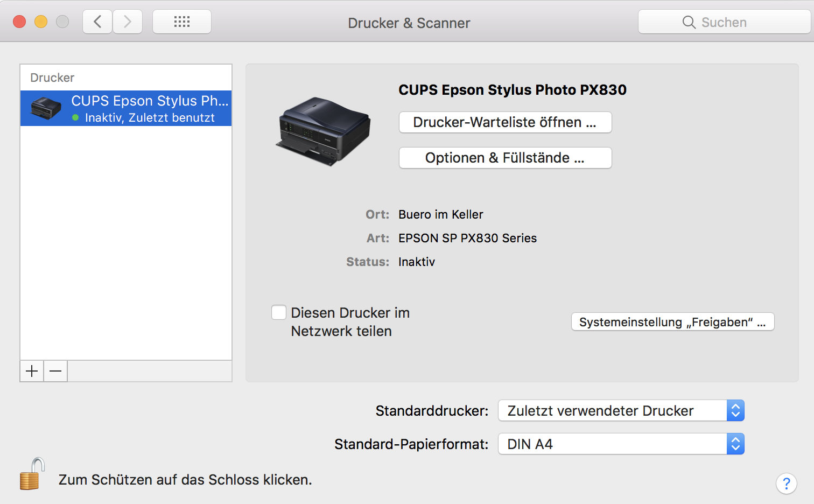814x504 pixels.
Task: Click the forward navigation arrow
Action: pos(128,22)
